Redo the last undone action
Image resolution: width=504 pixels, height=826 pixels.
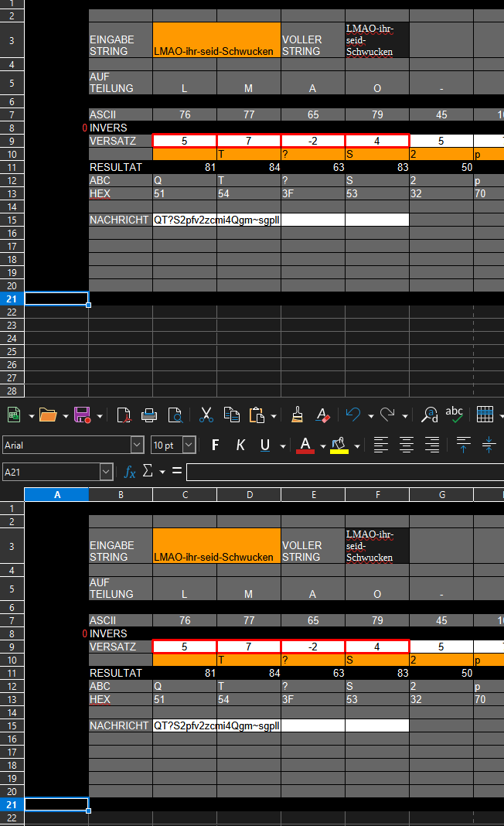point(387,415)
